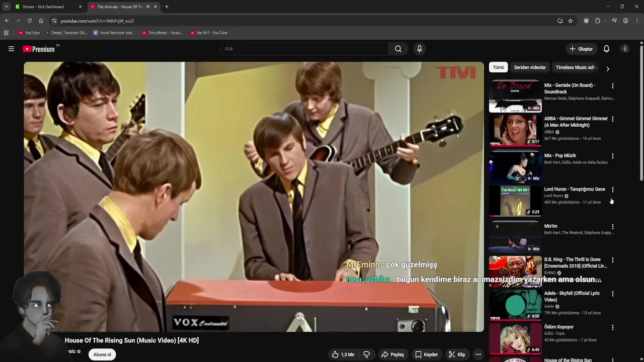Go to YouTube Premium home logo

click(39, 49)
